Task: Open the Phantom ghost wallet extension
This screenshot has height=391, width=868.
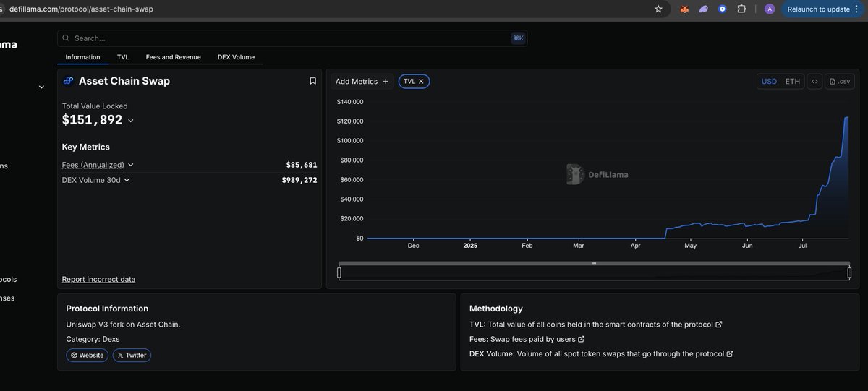Action: pos(704,9)
